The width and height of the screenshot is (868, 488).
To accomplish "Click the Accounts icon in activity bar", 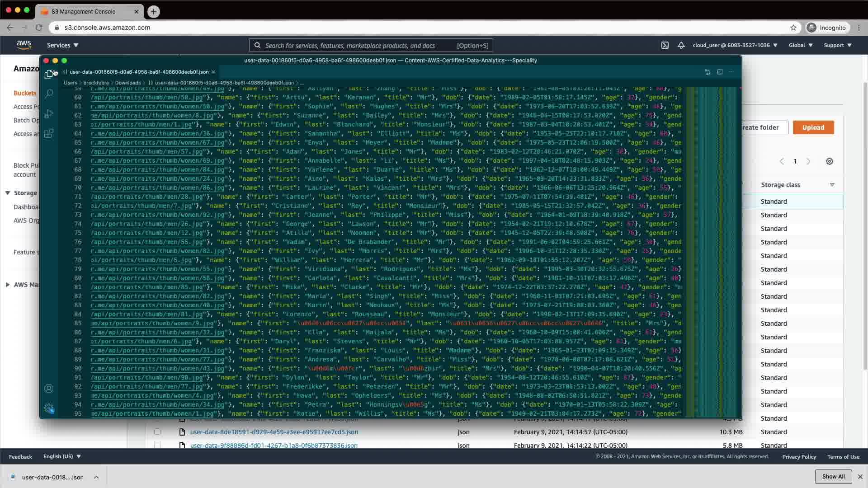I will point(49,389).
